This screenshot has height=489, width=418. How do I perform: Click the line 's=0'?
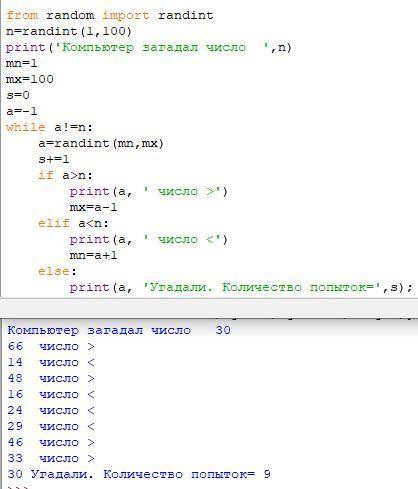18,95
